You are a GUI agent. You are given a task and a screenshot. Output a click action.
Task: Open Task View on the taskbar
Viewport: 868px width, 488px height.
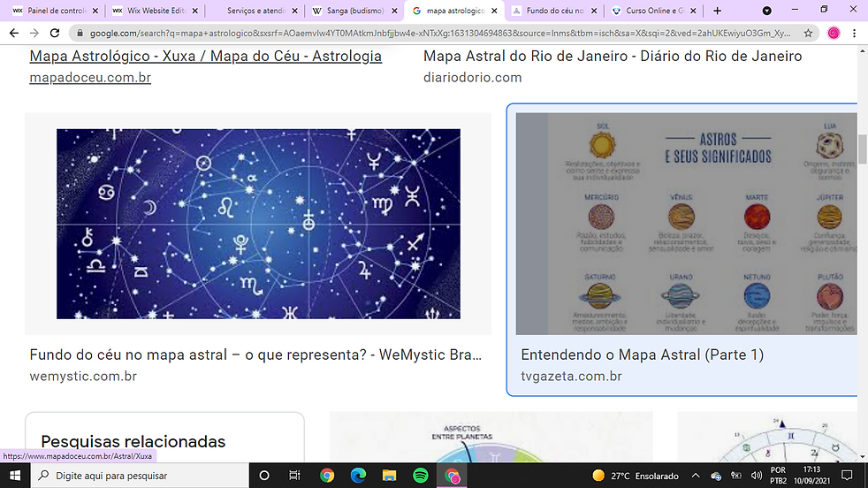(x=294, y=476)
